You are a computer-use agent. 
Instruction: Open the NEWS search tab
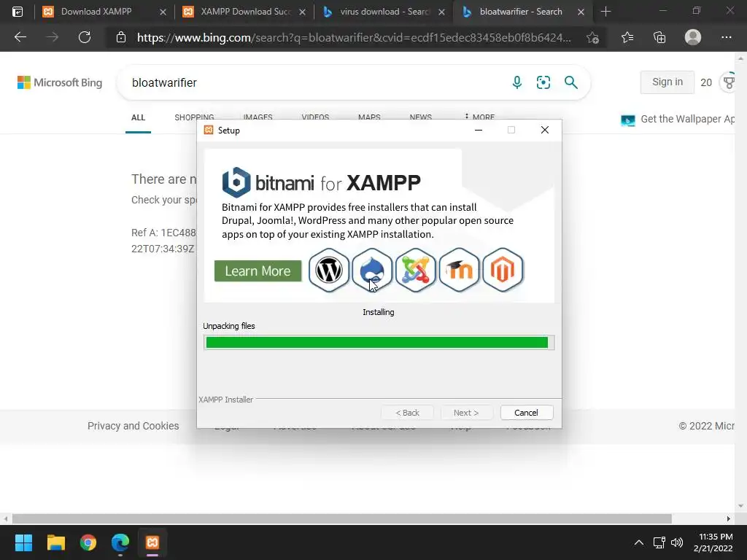tap(421, 117)
